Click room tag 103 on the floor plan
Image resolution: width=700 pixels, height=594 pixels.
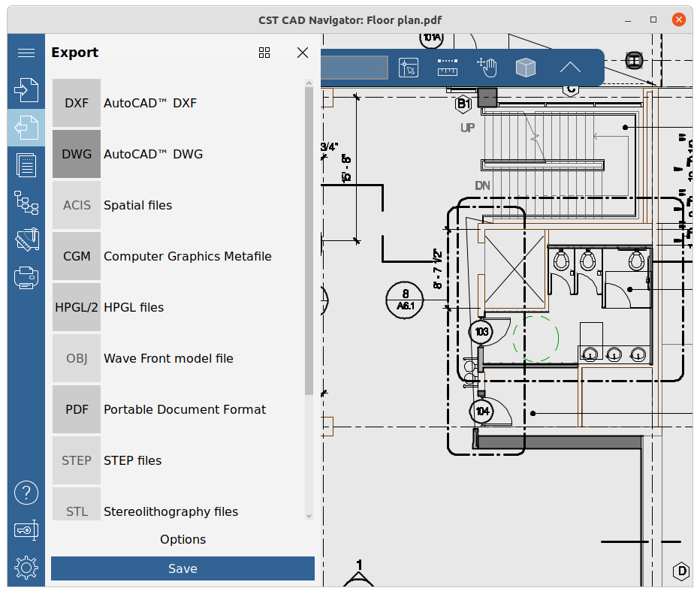[481, 332]
